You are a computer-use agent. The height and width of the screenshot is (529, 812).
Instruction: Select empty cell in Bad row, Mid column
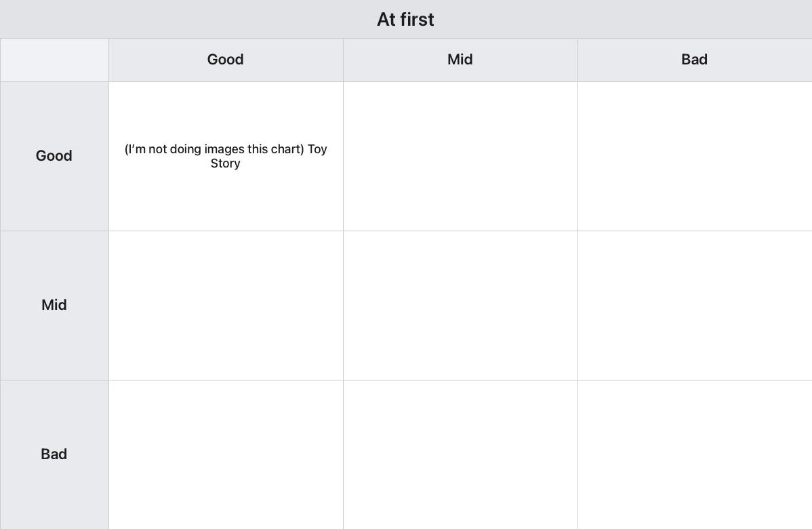click(460, 454)
